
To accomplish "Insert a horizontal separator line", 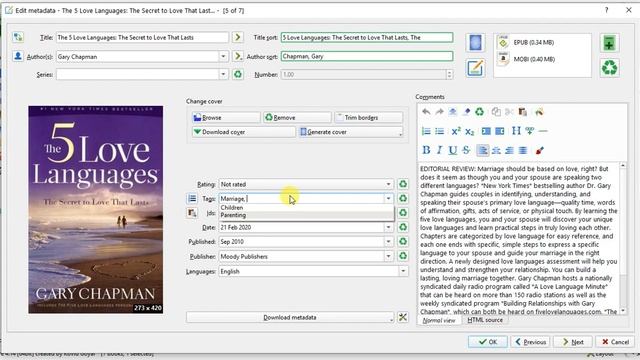I will (x=543, y=131).
